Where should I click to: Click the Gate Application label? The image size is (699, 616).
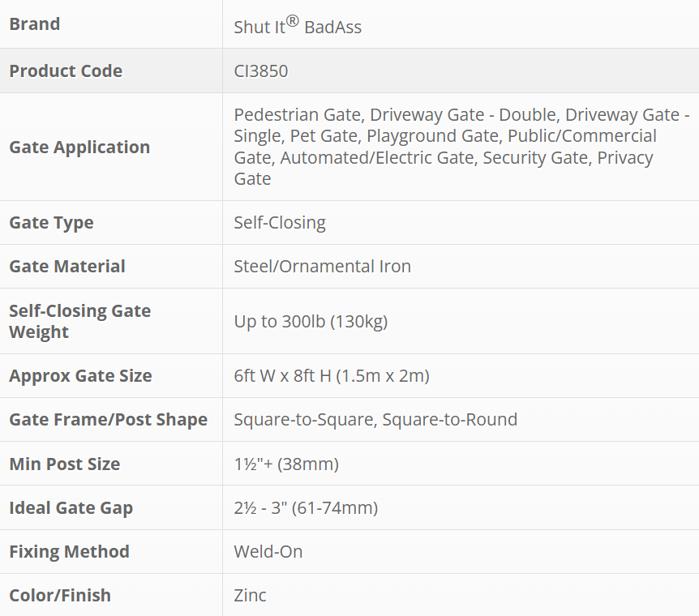[x=79, y=147]
